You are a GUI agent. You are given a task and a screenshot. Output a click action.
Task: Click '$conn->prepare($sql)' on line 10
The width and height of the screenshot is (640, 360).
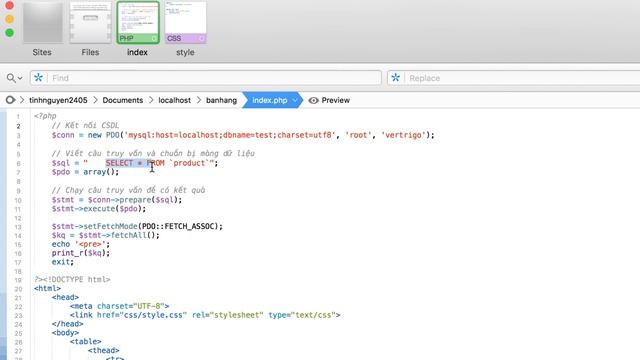tap(133, 200)
